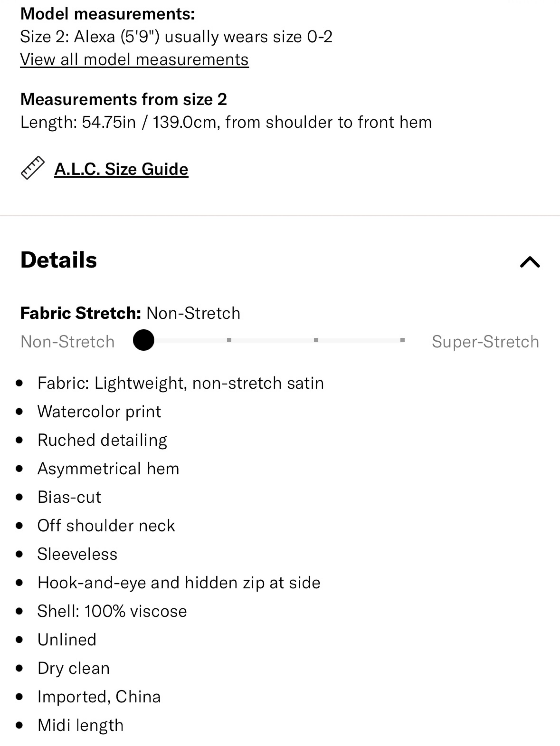The width and height of the screenshot is (560, 746).
Task: Click the Non-Stretch scale label
Action: [x=67, y=342]
